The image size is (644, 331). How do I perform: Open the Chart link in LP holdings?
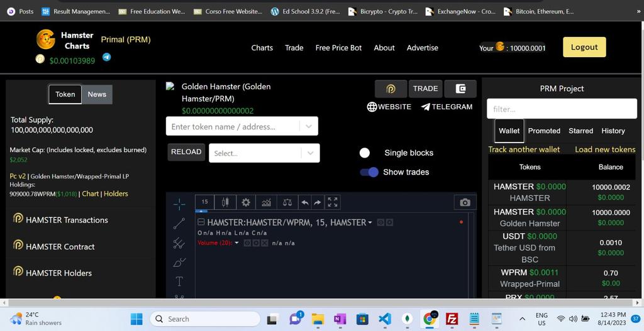[x=91, y=193]
